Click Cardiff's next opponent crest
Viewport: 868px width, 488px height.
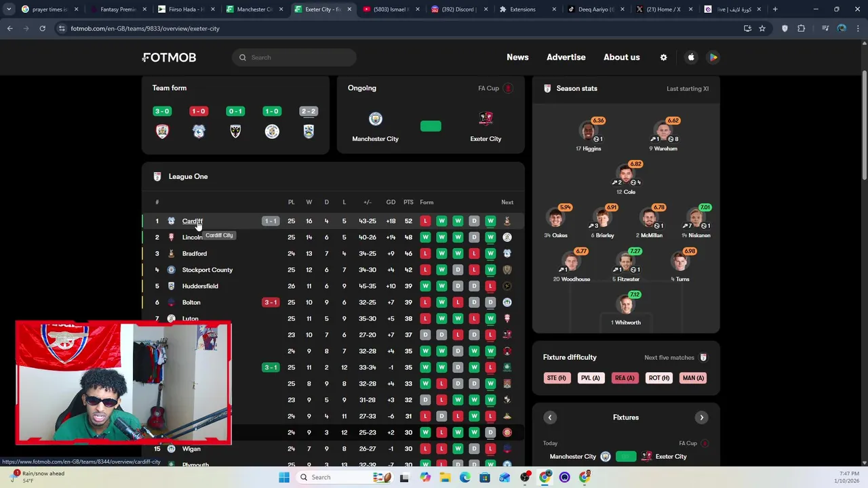tap(507, 221)
